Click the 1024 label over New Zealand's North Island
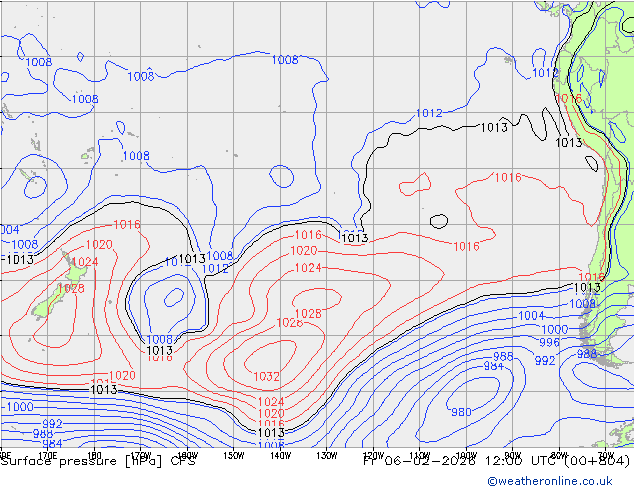 click(85, 262)
